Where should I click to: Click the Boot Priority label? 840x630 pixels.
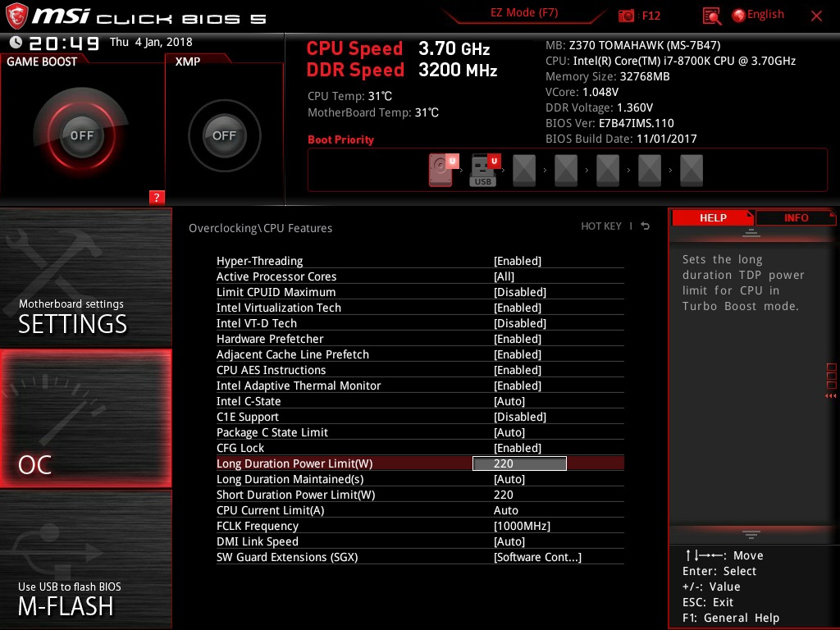(340, 139)
